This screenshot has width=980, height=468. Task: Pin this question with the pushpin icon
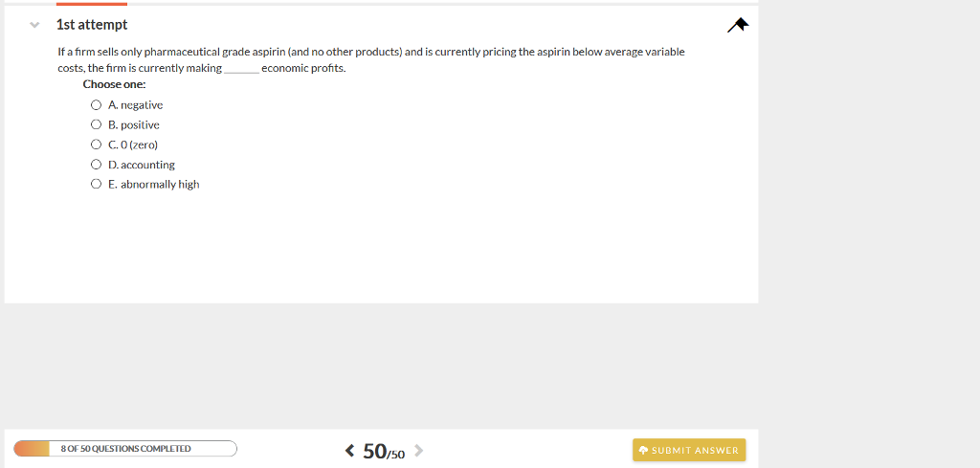[x=737, y=25]
